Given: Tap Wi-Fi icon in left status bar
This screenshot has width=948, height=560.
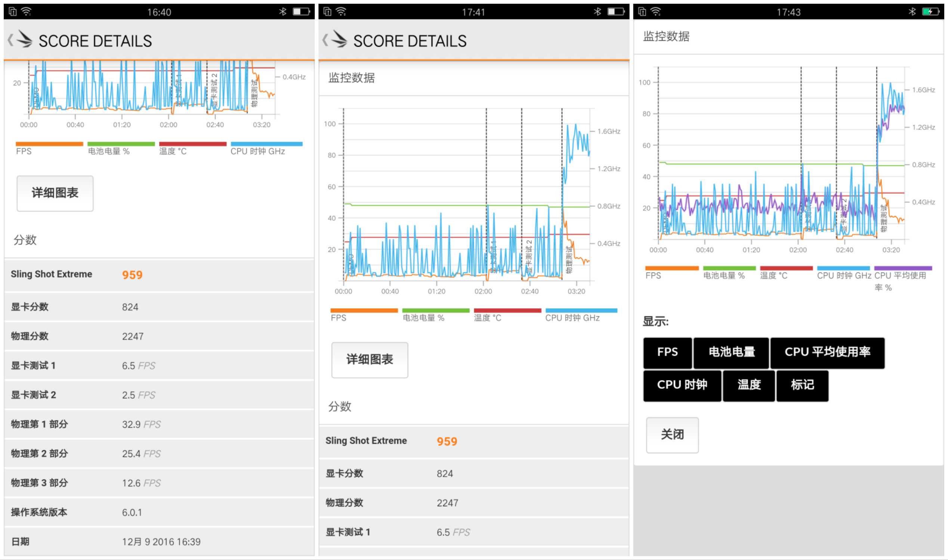Looking at the screenshot, I should coord(26,12).
